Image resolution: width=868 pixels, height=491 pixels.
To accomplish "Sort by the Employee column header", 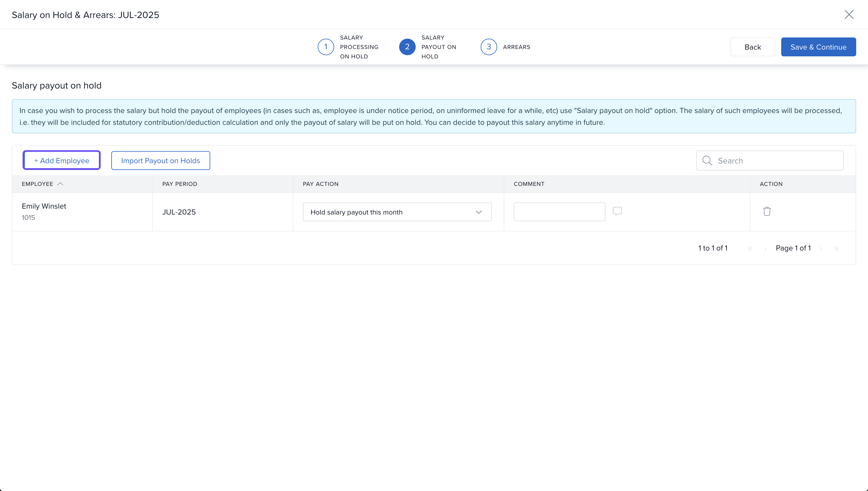I will pos(37,184).
